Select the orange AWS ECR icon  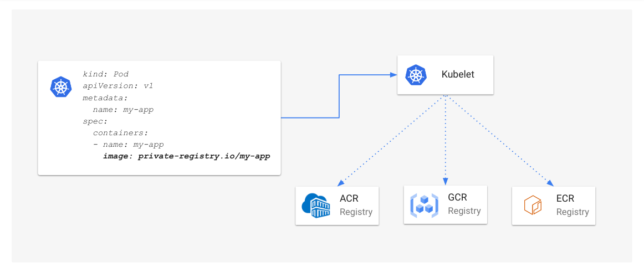coord(532,205)
